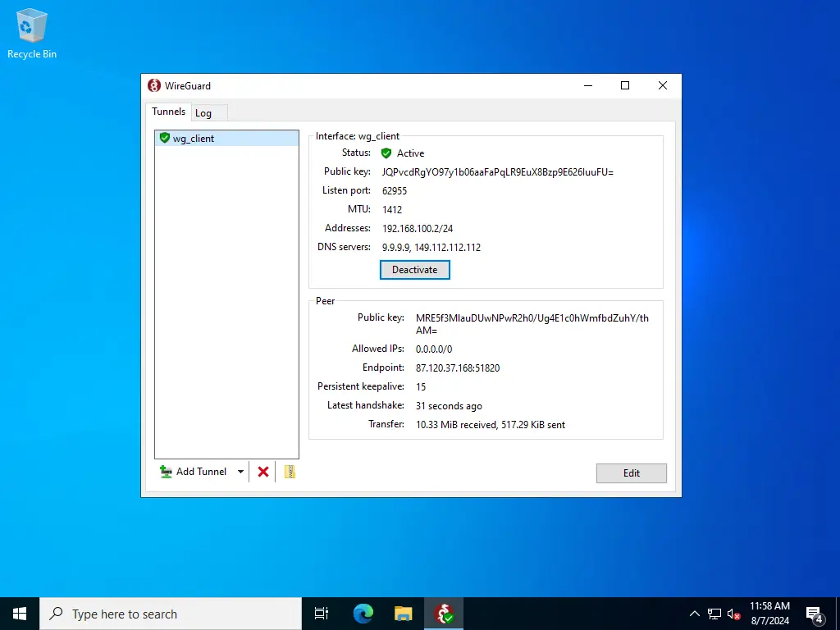
Task: Open the notification center icon
Action: (815, 614)
